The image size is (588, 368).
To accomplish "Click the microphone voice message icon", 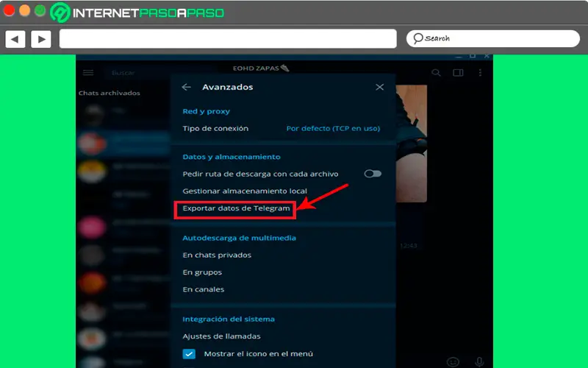I will pos(479,361).
